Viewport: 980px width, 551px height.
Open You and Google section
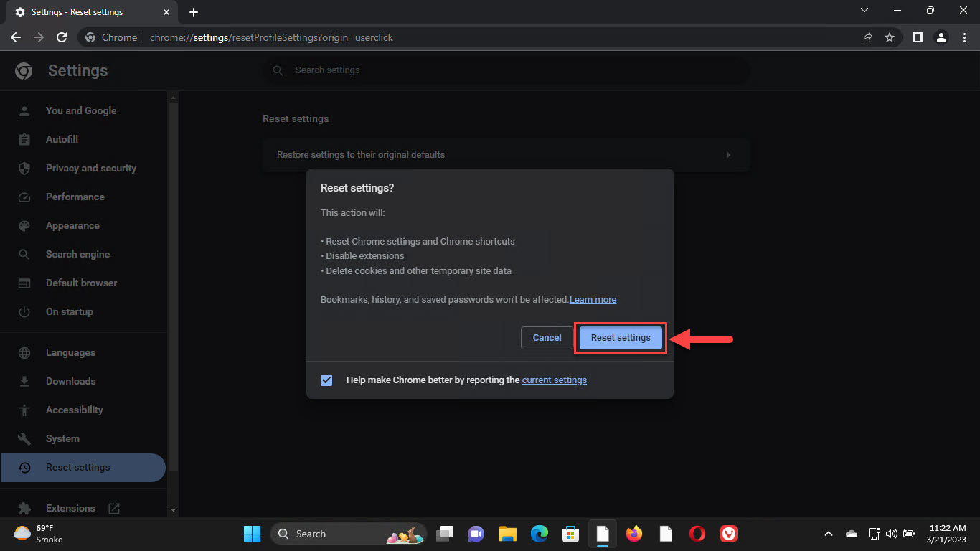[x=81, y=110]
